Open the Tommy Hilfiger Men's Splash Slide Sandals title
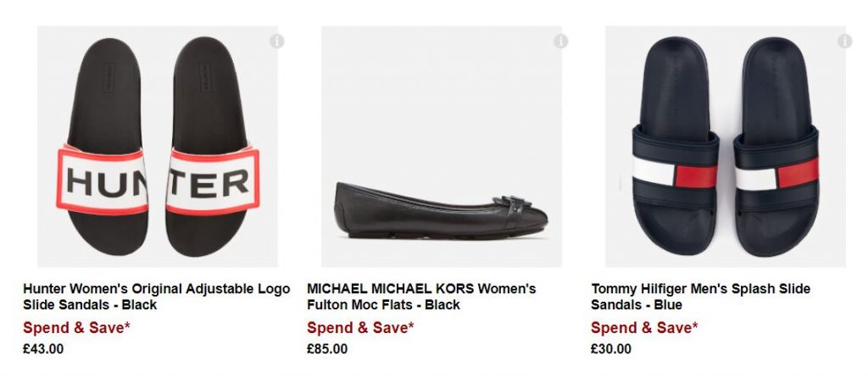 click(x=700, y=297)
